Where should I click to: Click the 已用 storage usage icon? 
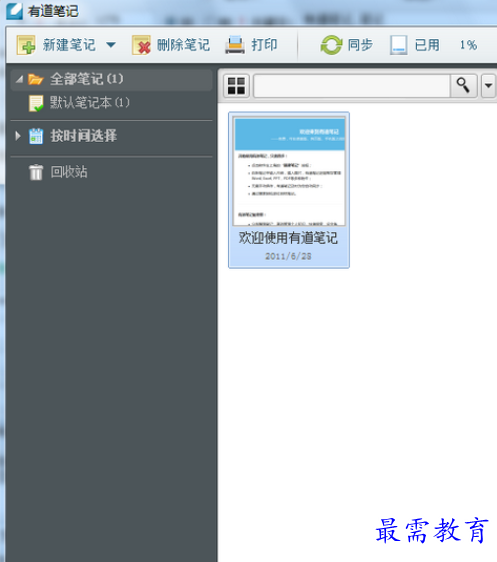point(399,45)
